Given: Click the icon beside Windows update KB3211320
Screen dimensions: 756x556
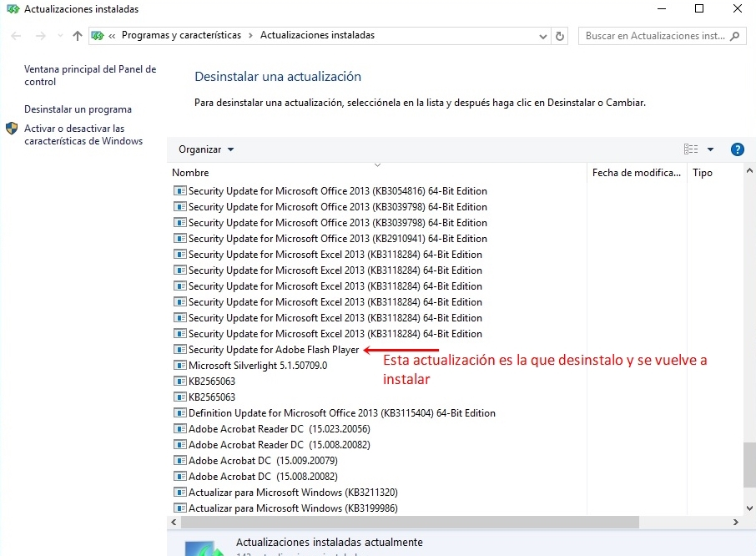Looking at the screenshot, I should click(180, 493).
